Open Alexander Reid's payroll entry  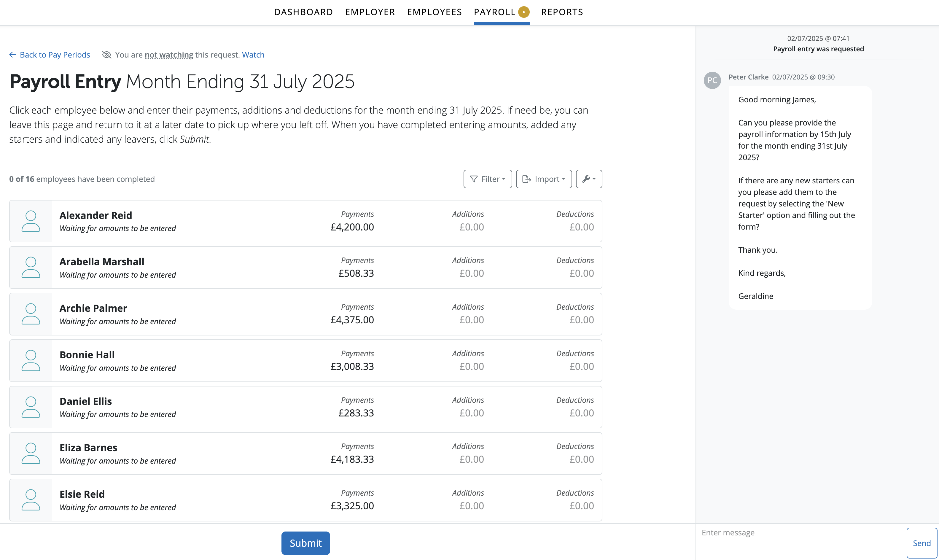(305, 221)
